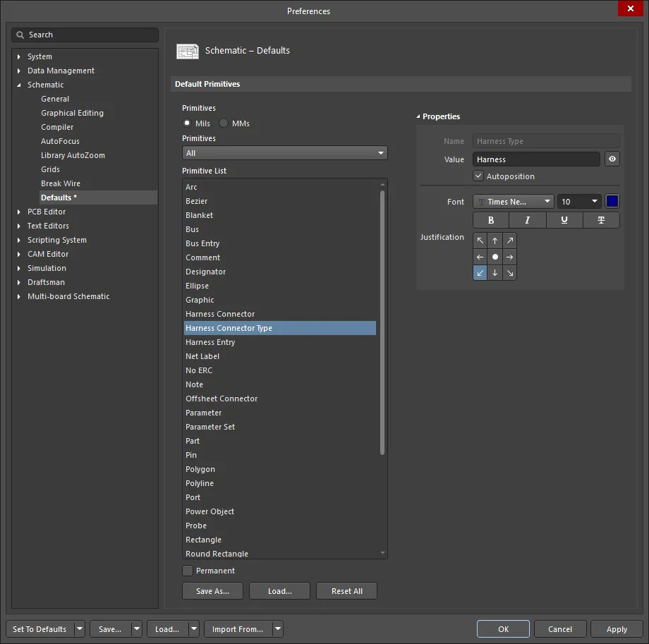Set text justification to center
Image resolution: width=649 pixels, height=644 pixels.
[495, 257]
